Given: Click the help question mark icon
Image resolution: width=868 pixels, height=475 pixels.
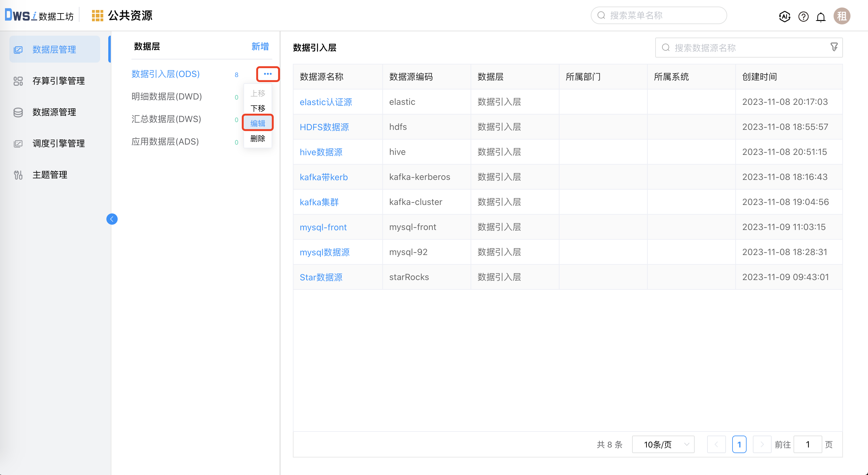Looking at the screenshot, I should pos(803,16).
